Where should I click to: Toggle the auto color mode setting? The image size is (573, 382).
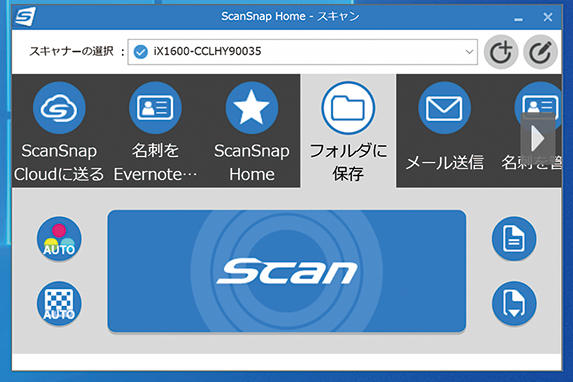point(59,239)
